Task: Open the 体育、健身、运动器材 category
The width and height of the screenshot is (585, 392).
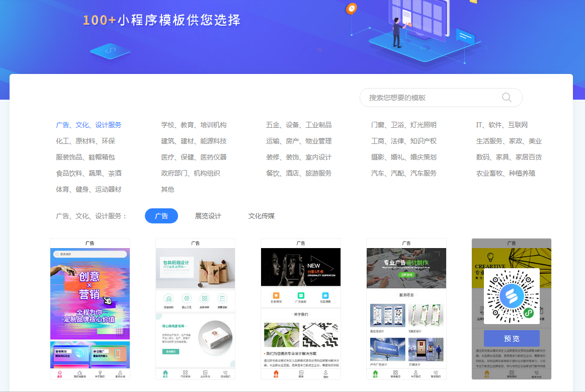Action: pyautogui.click(x=89, y=189)
